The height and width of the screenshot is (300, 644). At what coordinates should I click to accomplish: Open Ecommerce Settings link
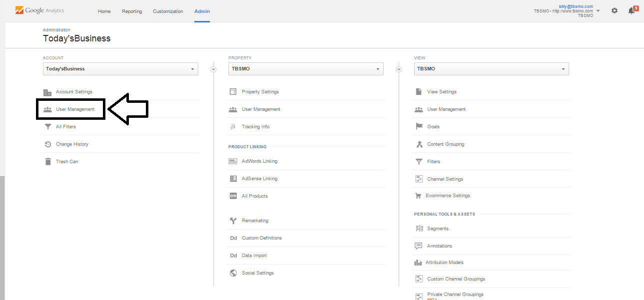pyautogui.click(x=448, y=196)
